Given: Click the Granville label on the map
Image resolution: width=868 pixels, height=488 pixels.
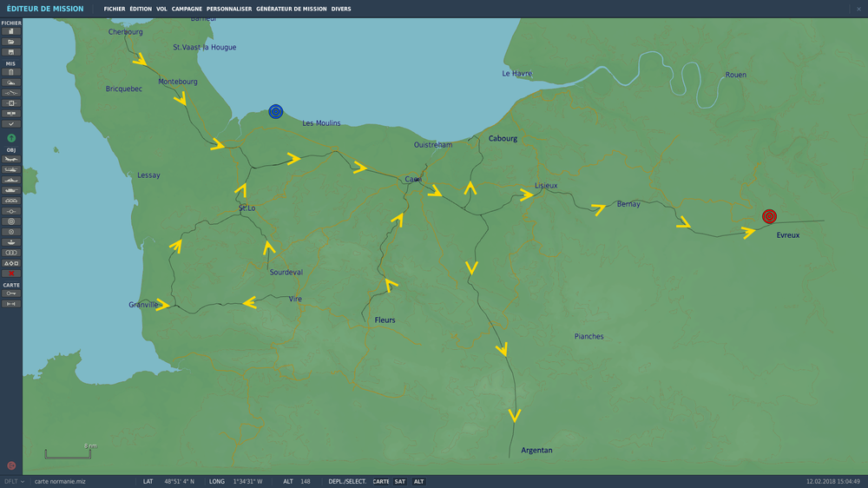Looking at the screenshot, I should (x=143, y=305).
